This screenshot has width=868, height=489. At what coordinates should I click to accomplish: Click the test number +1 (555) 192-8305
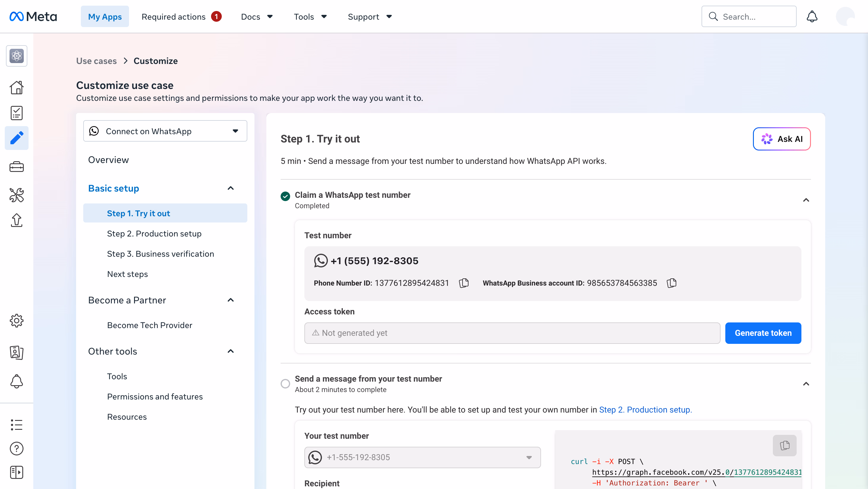pyautogui.click(x=374, y=261)
